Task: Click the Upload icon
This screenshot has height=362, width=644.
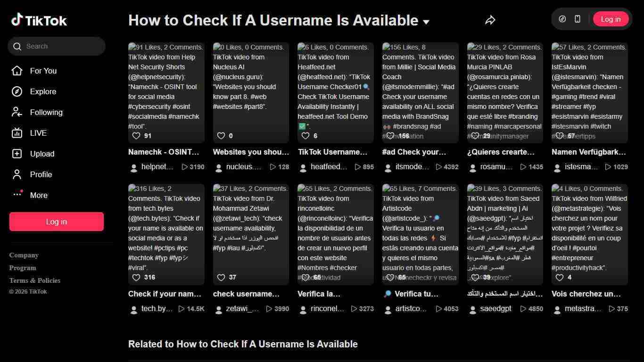Action: (17, 154)
